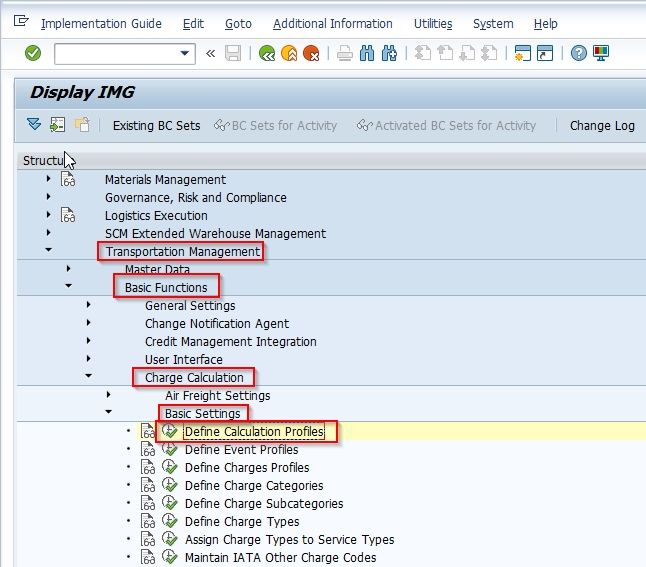Click the Change Log button
646x567 pixels.
point(602,126)
